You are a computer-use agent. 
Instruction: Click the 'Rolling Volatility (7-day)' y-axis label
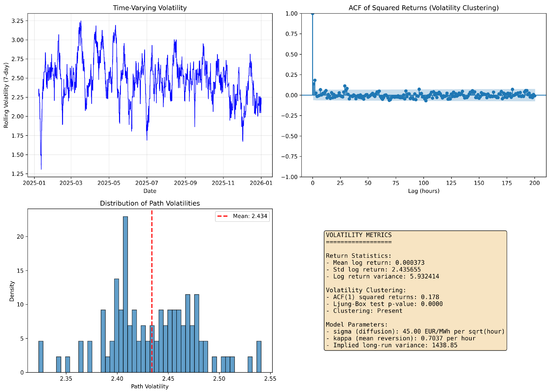[x=6, y=95]
